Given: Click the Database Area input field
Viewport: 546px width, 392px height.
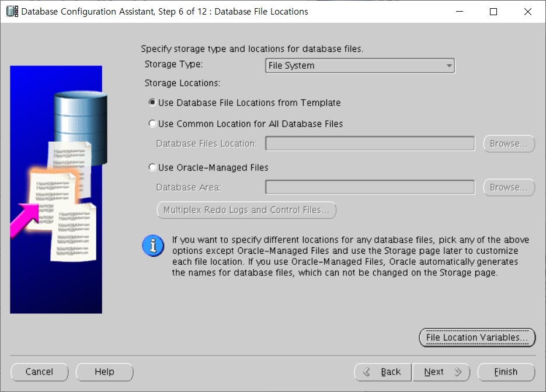Looking at the screenshot, I should pyautogui.click(x=370, y=187).
